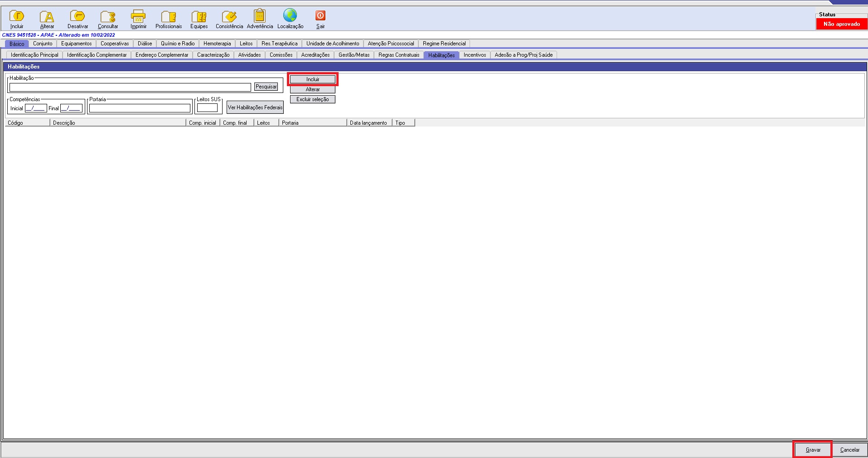The width and height of the screenshot is (868, 458).
Task: Sort by the Descrição column header
Action: click(118, 123)
